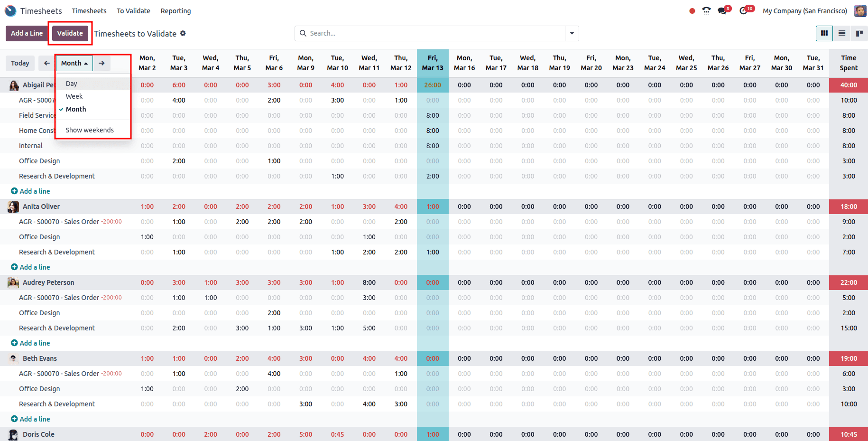Open the search filter dropdown arrow

pos(572,33)
